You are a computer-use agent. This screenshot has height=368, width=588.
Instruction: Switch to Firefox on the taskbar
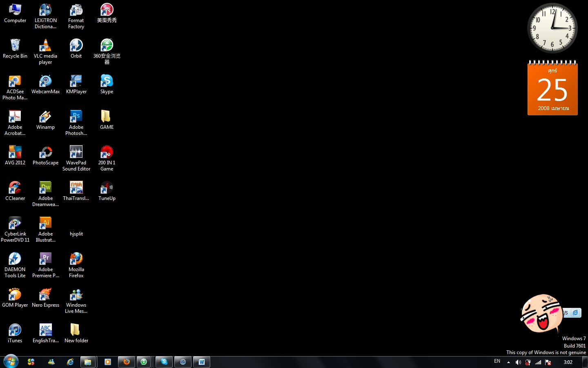pyautogui.click(x=127, y=362)
